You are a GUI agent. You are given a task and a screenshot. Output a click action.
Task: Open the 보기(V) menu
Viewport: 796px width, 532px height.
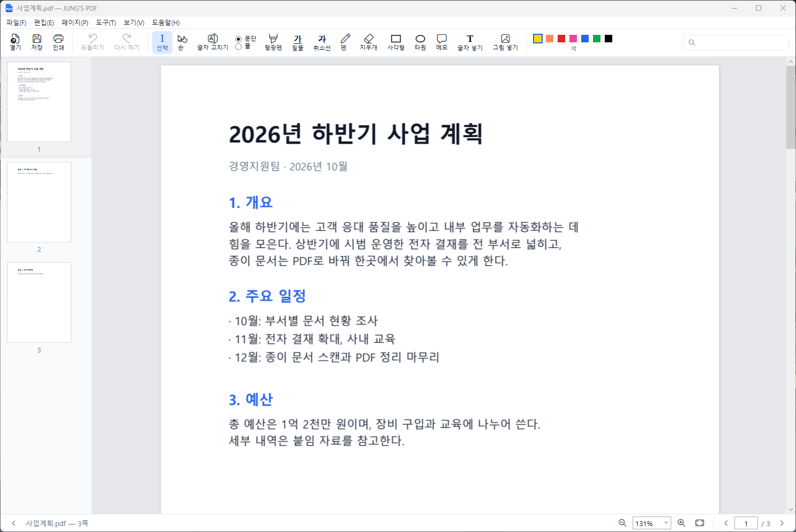click(x=134, y=23)
